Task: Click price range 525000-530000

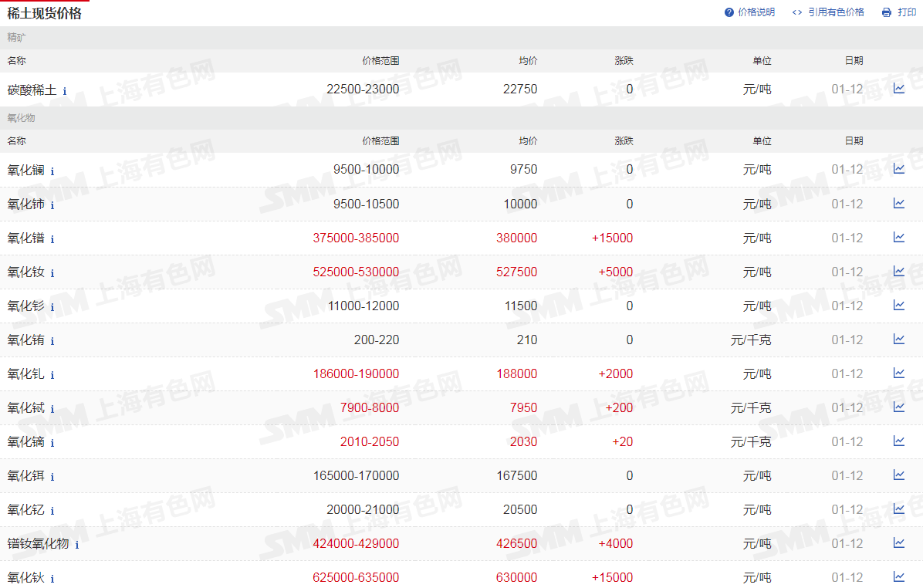Action: click(x=356, y=272)
